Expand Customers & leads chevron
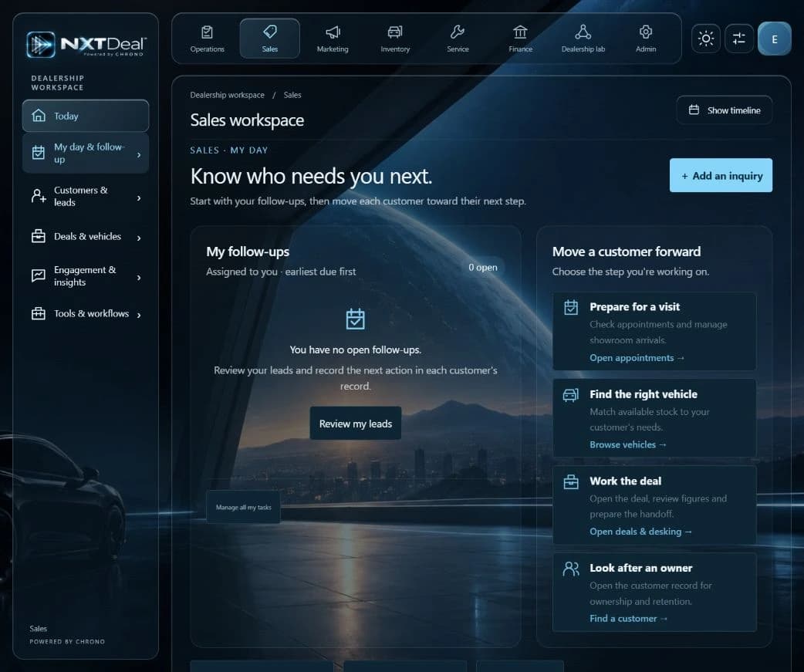This screenshot has height=672, width=804. coord(139,198)
